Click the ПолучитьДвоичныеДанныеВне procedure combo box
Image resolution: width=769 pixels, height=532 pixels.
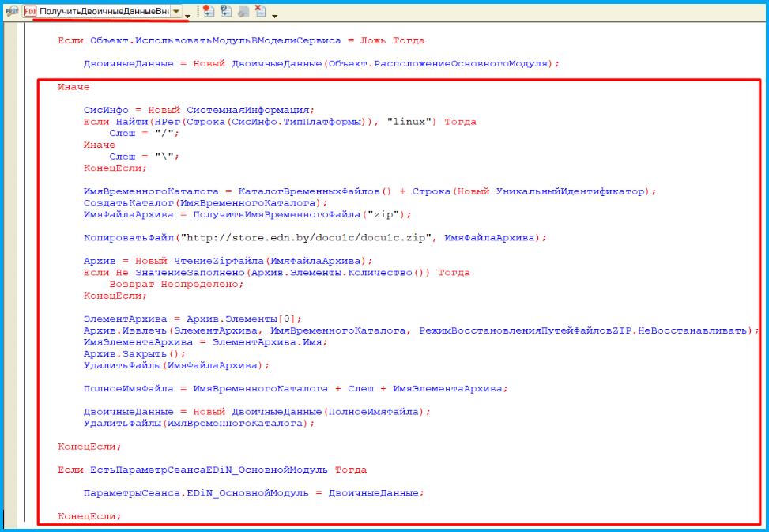tap(103, 11)
